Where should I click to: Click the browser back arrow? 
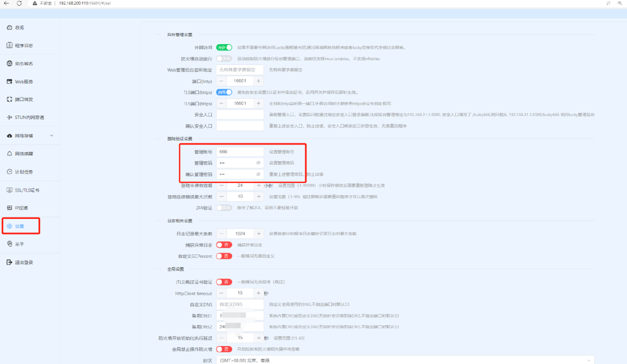(6, 3)
